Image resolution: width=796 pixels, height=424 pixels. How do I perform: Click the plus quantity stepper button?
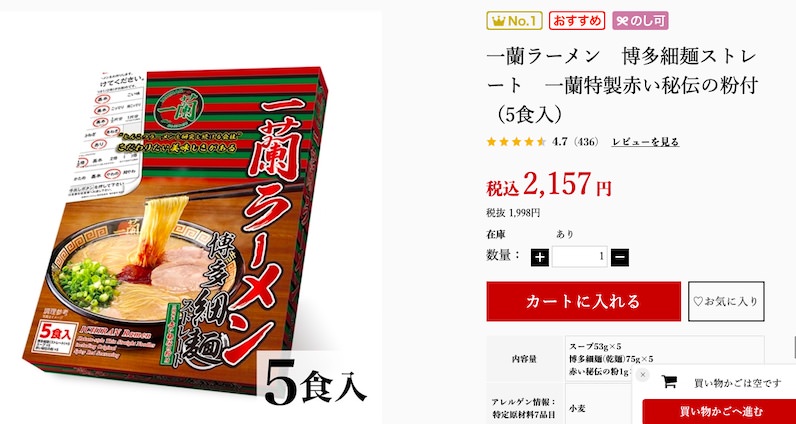(540, 257)
